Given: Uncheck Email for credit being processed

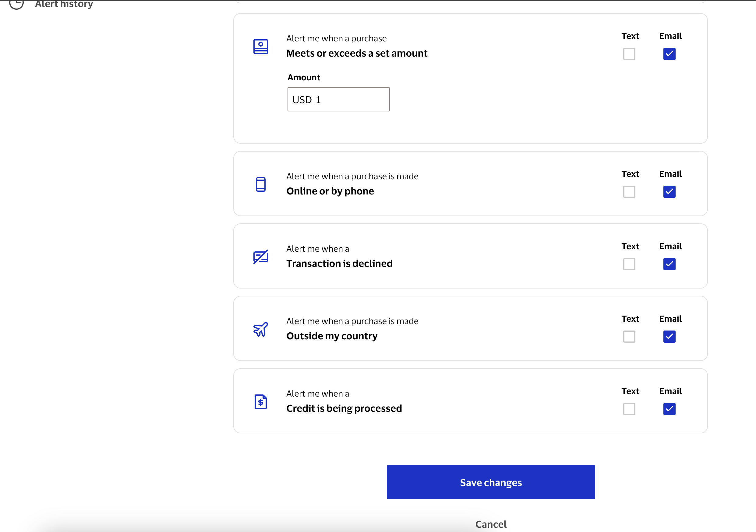Looking at the screenshot, I should pyautogui.click(x=669, y=409).
